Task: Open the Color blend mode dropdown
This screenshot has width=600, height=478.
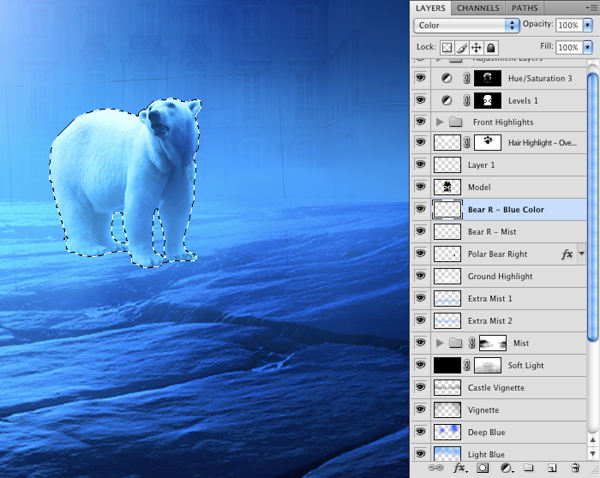Action: pos(466,25)
